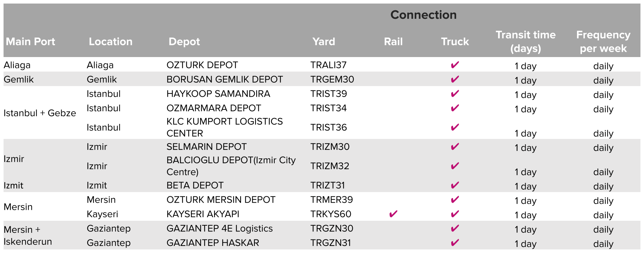Viewport: 644px width, 253px height.
Task: Click yard code TRALI37
Action: (328, 65)
